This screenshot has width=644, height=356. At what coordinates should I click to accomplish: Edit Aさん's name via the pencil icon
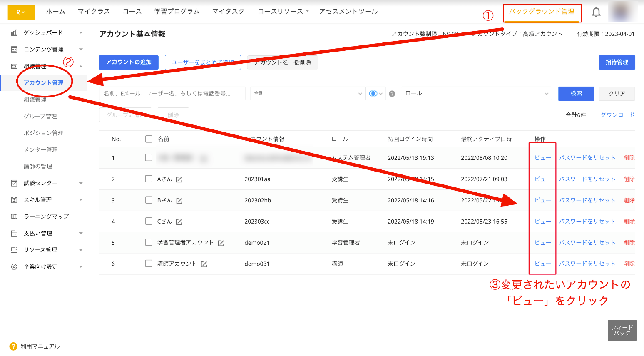178,179
